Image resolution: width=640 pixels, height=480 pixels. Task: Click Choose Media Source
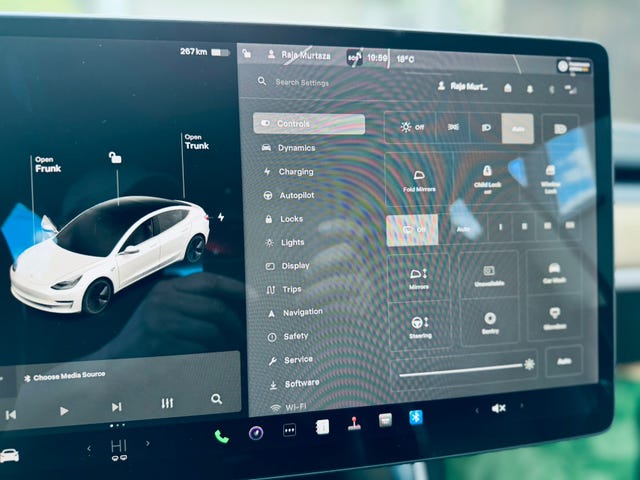point(65,376)
